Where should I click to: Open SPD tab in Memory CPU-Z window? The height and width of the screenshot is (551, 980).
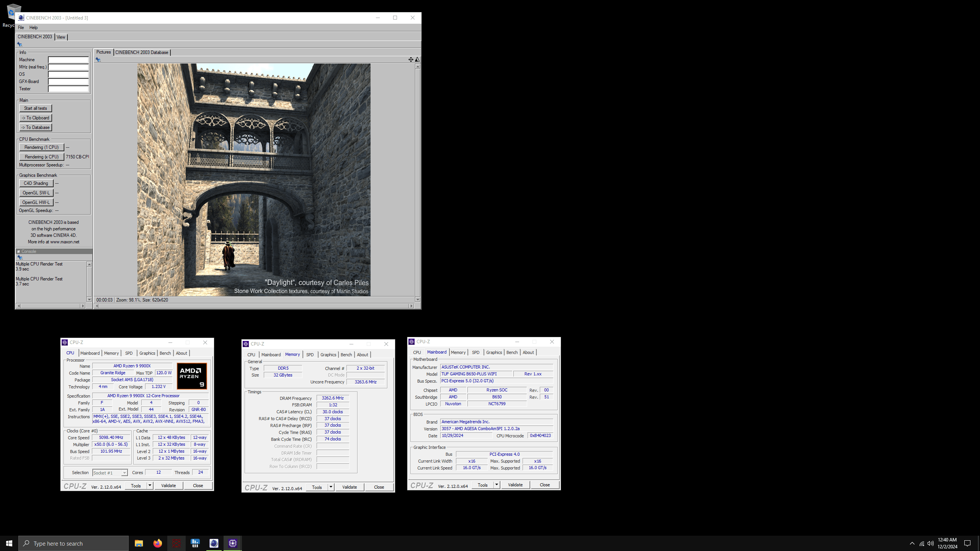(310, 355)
